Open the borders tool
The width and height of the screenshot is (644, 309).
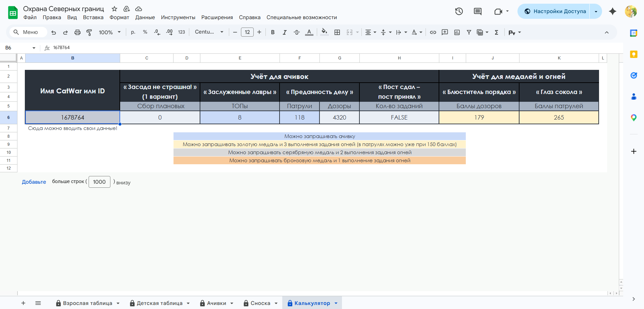pos(337,32)
